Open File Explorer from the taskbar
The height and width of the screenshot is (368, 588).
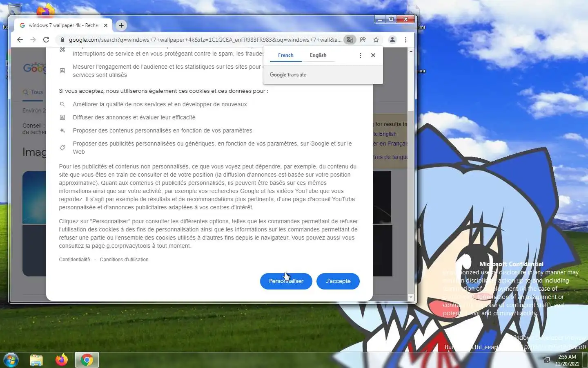(x=36, y=360)
